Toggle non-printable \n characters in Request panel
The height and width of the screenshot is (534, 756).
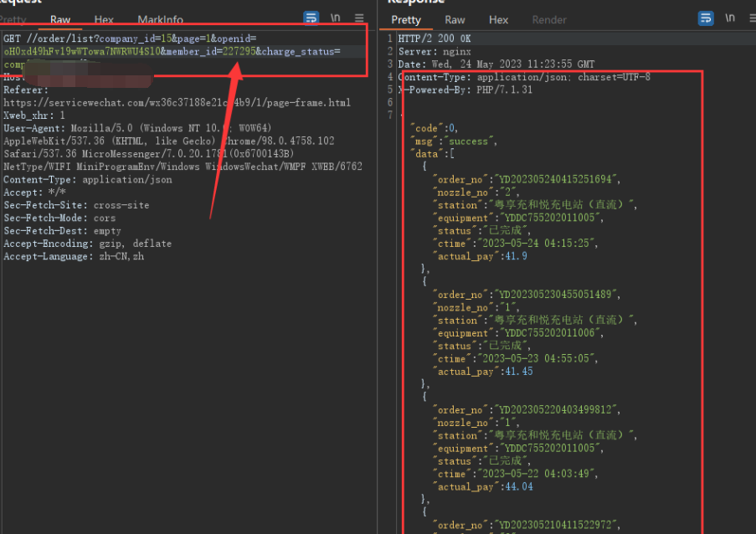coord(335,18)
